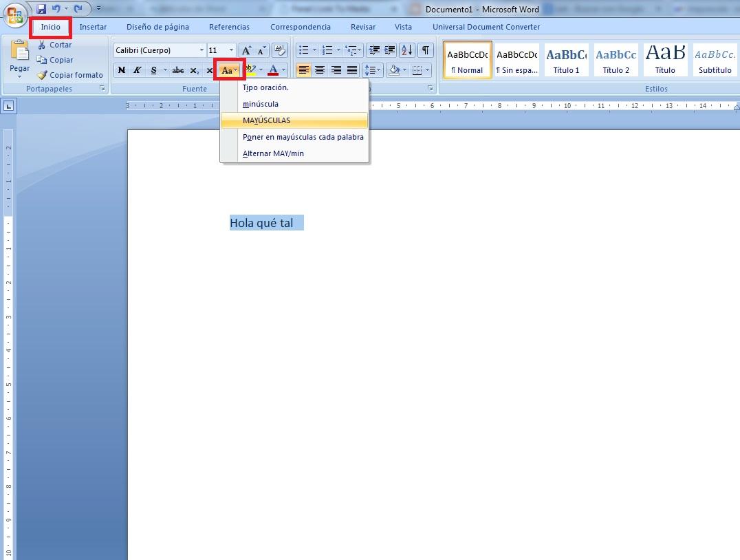The height and width of the screenshot is (560, 740).
Task: Click the font color red A button
Action: (x=273, y=70)
